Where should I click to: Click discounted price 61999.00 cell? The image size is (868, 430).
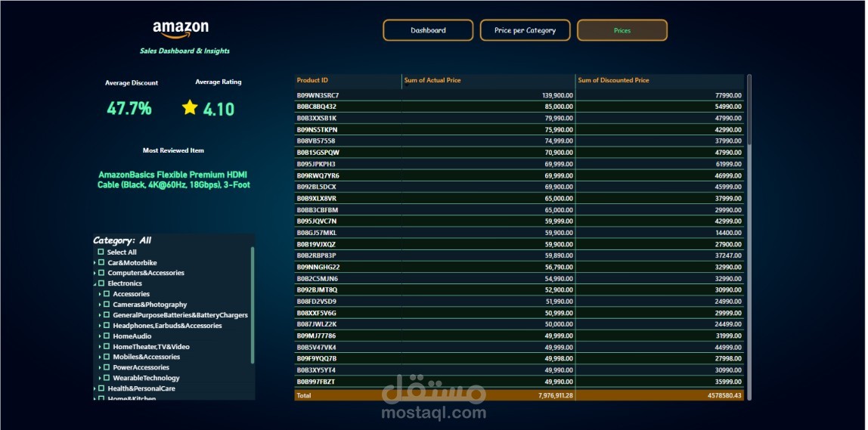pyautogui.click(x=729, y=164)
